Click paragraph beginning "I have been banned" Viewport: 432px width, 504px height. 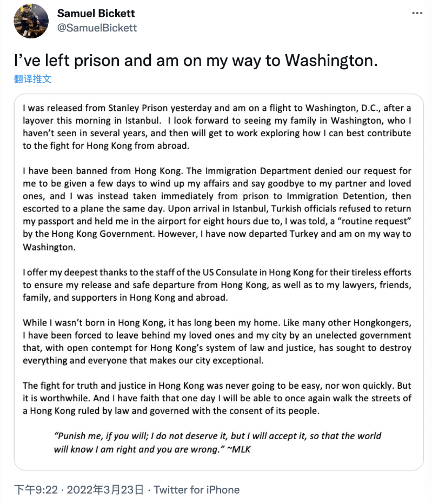pyautogui.click(x=217, y=208)
